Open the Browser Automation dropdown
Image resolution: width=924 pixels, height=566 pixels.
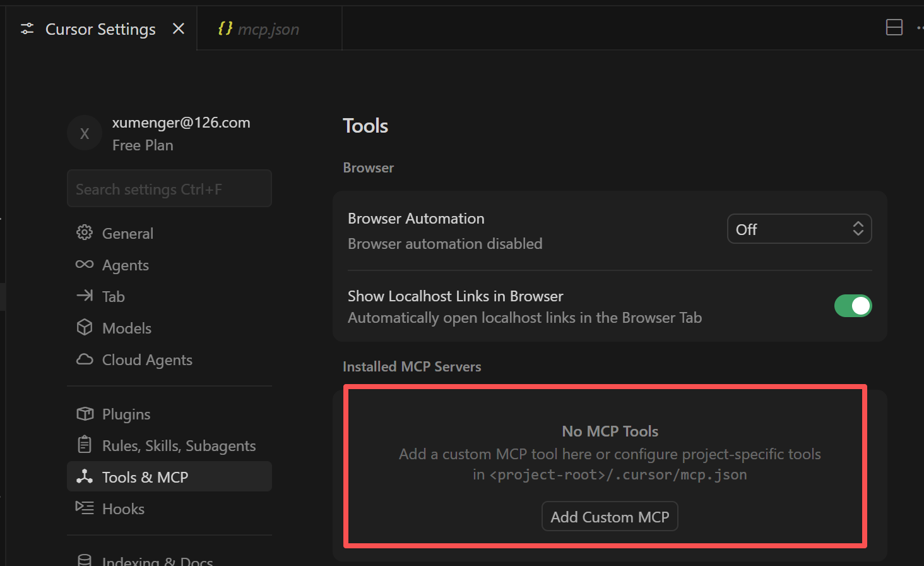[x=799, y=229]
